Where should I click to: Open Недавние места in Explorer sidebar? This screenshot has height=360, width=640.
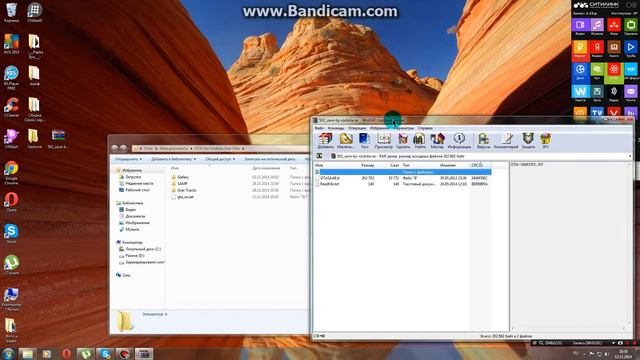[x=139, y=183]
